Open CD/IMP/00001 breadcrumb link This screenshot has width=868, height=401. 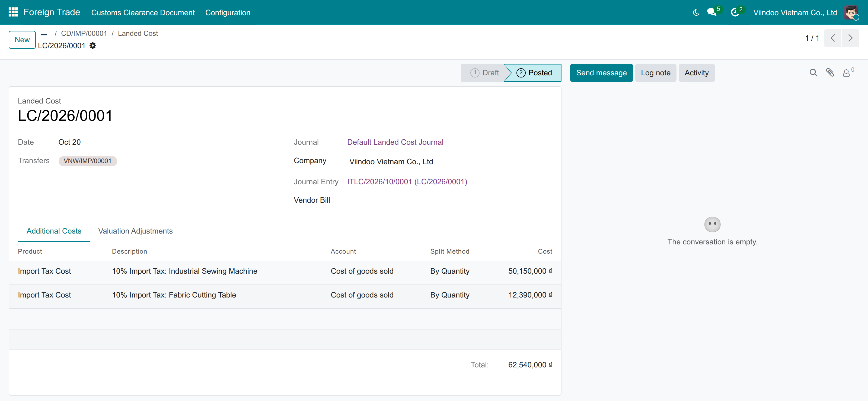(84, 33)
